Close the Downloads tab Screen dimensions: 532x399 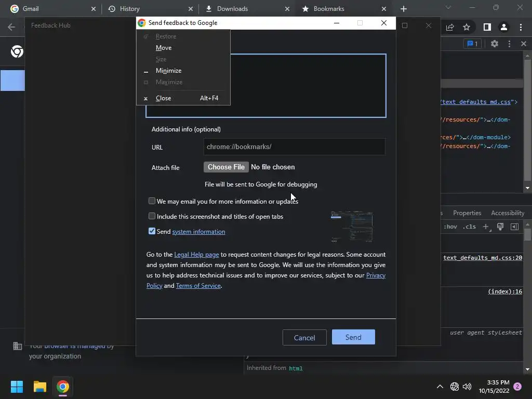click(287, 9)
